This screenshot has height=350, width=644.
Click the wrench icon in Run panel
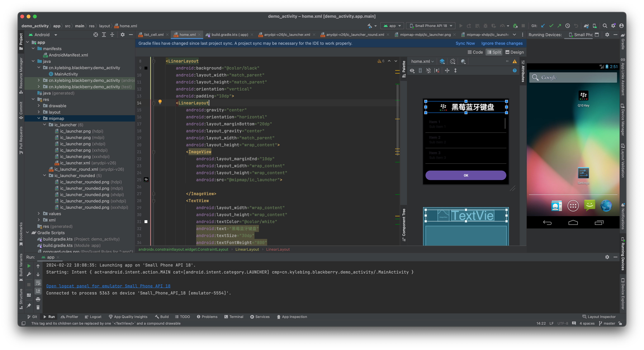tap(29, 274)
